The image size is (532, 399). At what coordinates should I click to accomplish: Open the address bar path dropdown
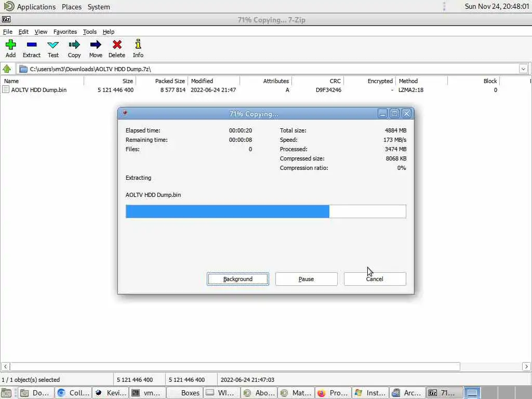pos(523,69)
